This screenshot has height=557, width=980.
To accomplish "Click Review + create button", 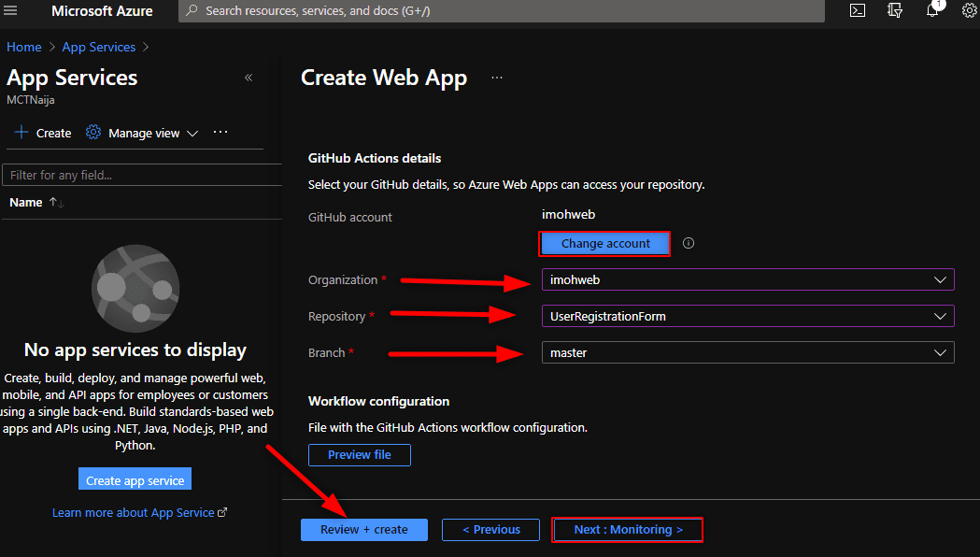I will pyautogui.click(x=364, y=530).
